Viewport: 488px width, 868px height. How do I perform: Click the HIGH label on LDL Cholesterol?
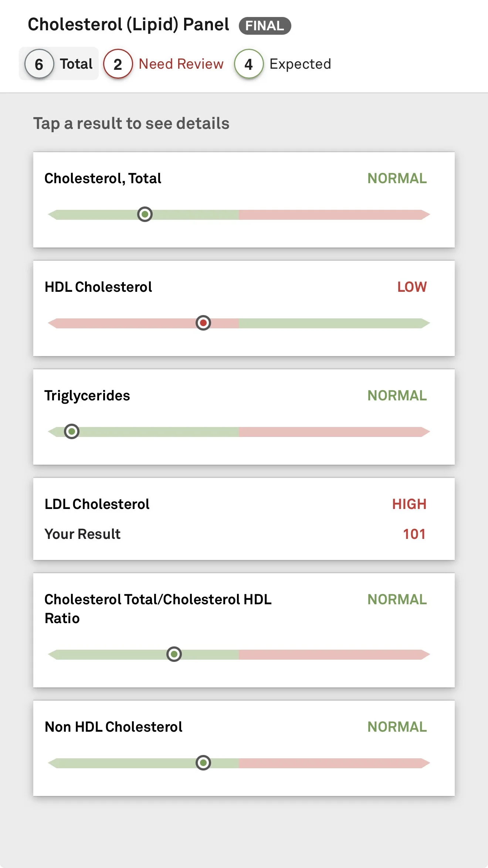pyautogui.click(x=409, y=504)
